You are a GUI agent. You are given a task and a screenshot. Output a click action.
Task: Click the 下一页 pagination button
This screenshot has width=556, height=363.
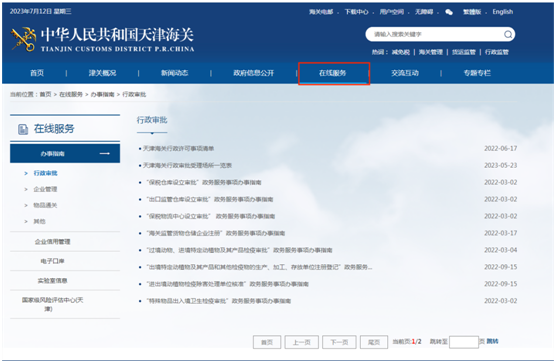tap(339, 342)
